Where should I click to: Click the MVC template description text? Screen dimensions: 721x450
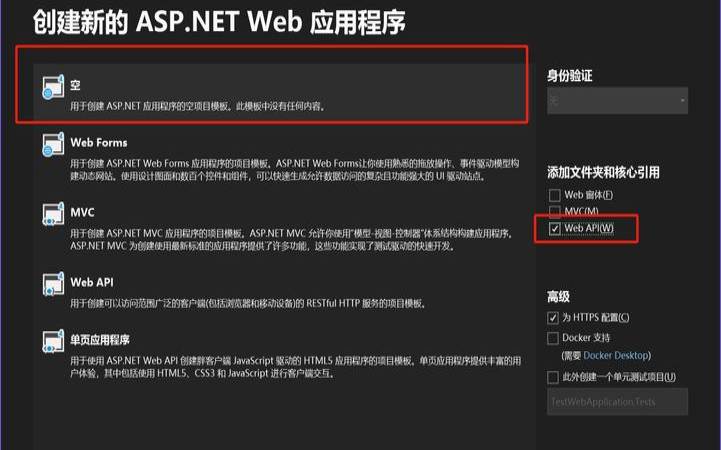click(x=292, y=239)
